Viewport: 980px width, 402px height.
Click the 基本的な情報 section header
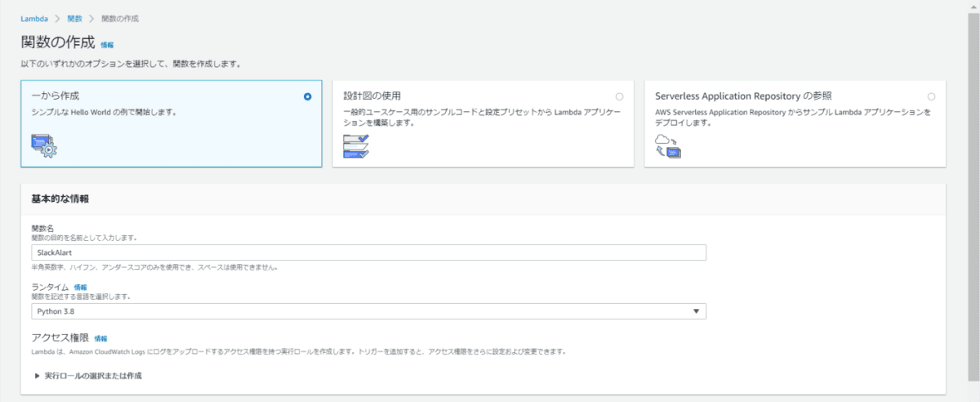point(60,199)
